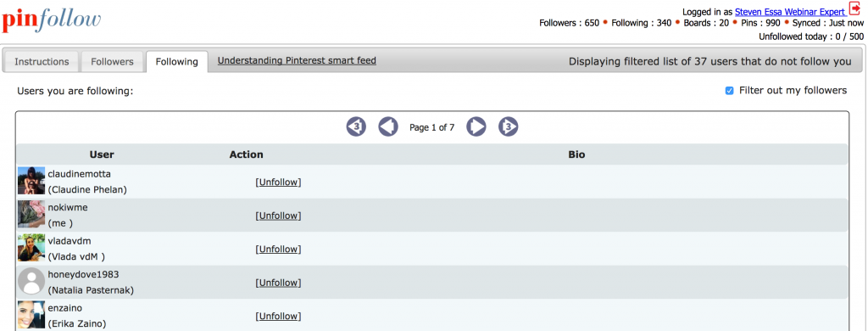Open the Followers tab

(113, 62)
